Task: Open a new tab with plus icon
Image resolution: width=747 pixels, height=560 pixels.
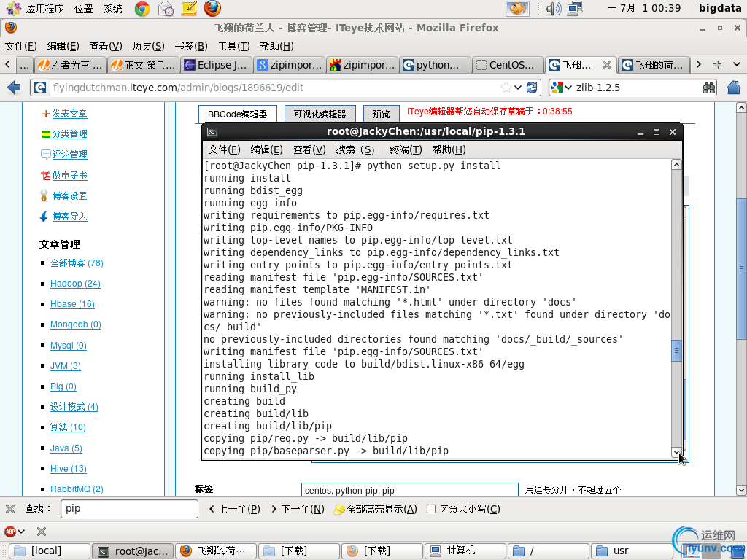Action: point(716,64)
